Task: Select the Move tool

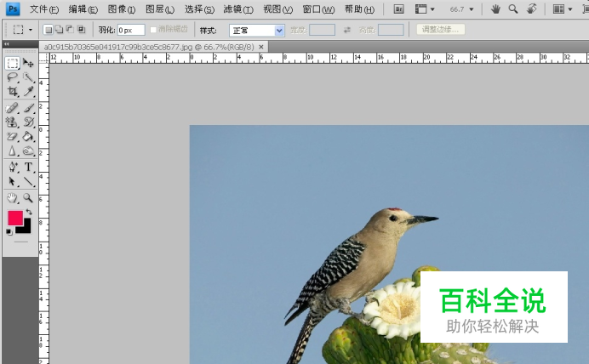Action: pos(28,63)
